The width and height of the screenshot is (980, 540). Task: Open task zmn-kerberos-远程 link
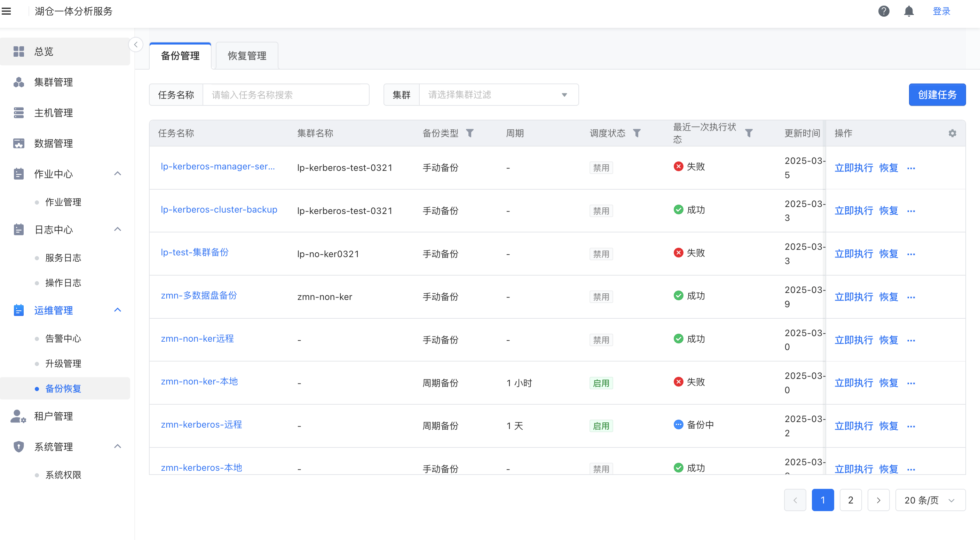coord(201,424)
